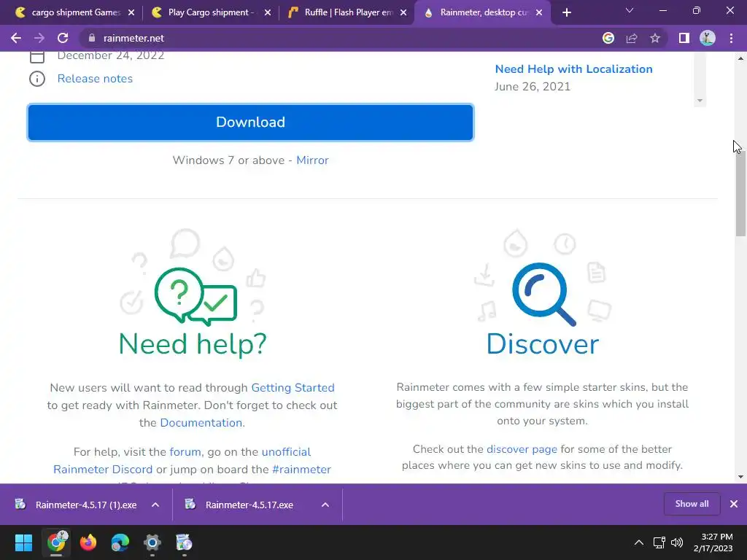Show hidden system tray icons
Viewport: 747px width, 560px height.
(639, 542)
